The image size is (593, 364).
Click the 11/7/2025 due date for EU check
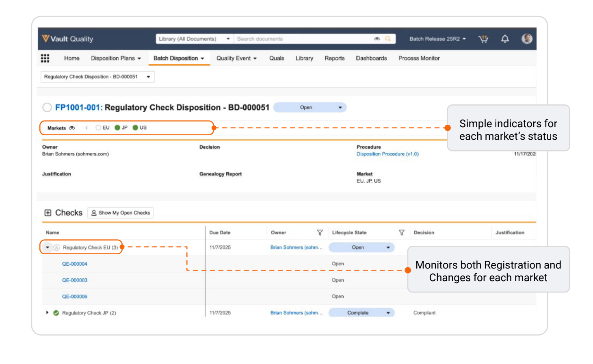220,247
